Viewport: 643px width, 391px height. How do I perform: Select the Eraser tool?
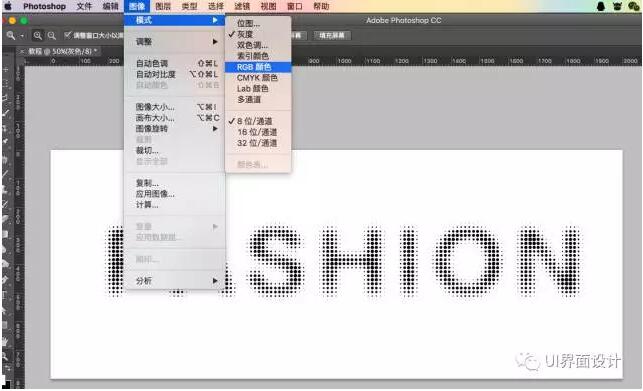[x=6, y=219]
